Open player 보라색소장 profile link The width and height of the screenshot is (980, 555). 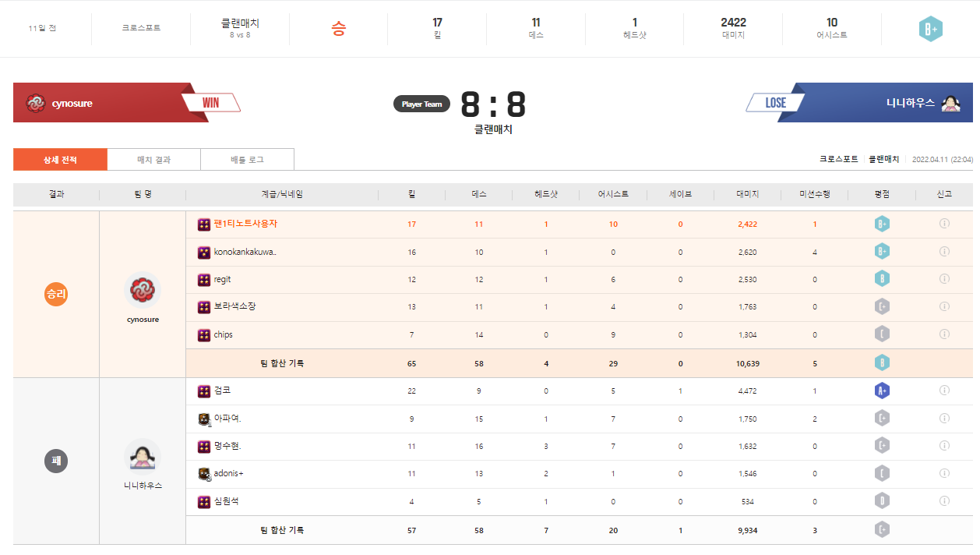[234, 306]
